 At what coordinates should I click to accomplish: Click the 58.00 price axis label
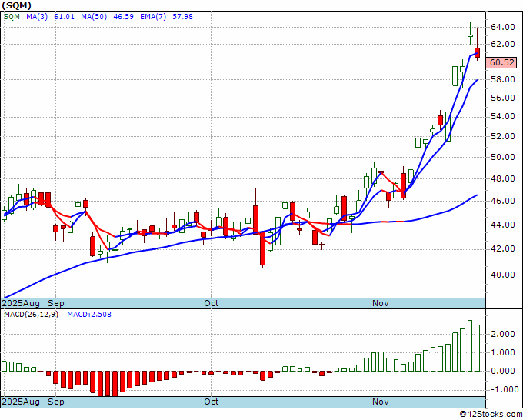[x=503, y=79]
